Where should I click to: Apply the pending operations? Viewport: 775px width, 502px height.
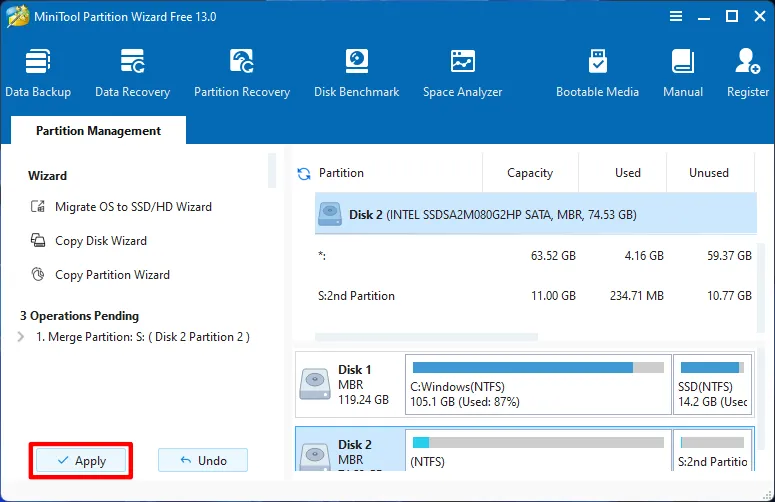pyautogui.click(x=81, y=460)
